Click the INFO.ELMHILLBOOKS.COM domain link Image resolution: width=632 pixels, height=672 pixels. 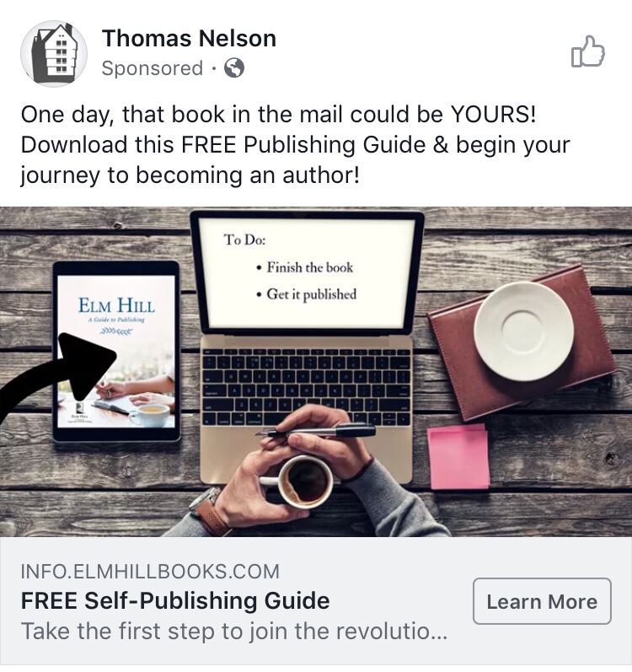(150, 572)
